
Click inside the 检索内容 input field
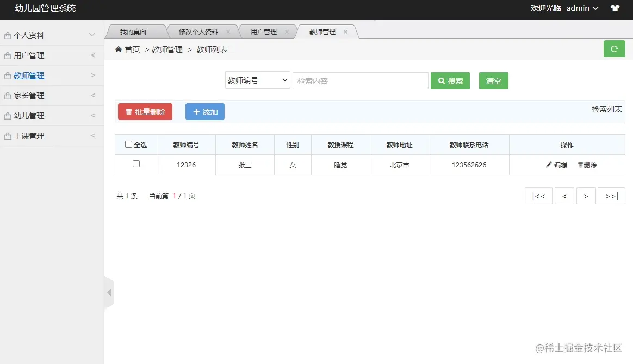pos(360,80)
